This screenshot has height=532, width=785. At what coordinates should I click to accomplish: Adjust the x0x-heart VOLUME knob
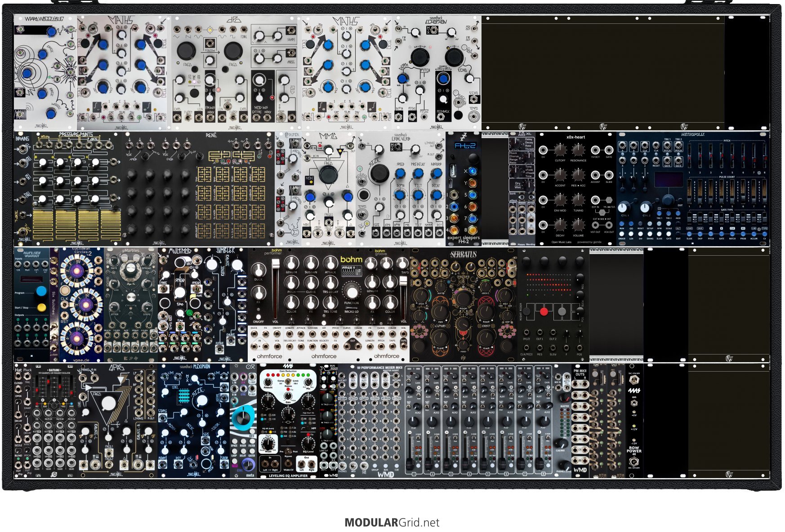point(578,225)
